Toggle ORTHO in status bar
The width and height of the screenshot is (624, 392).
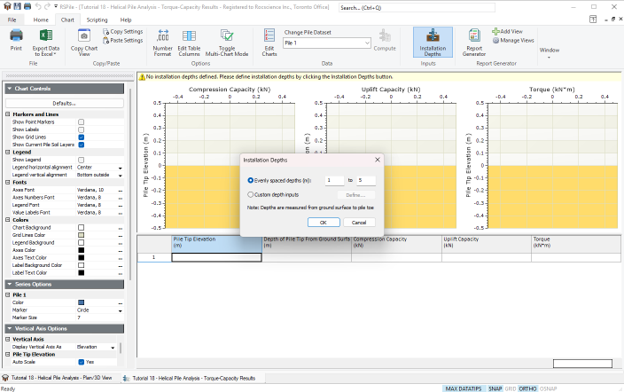[528, 389]
